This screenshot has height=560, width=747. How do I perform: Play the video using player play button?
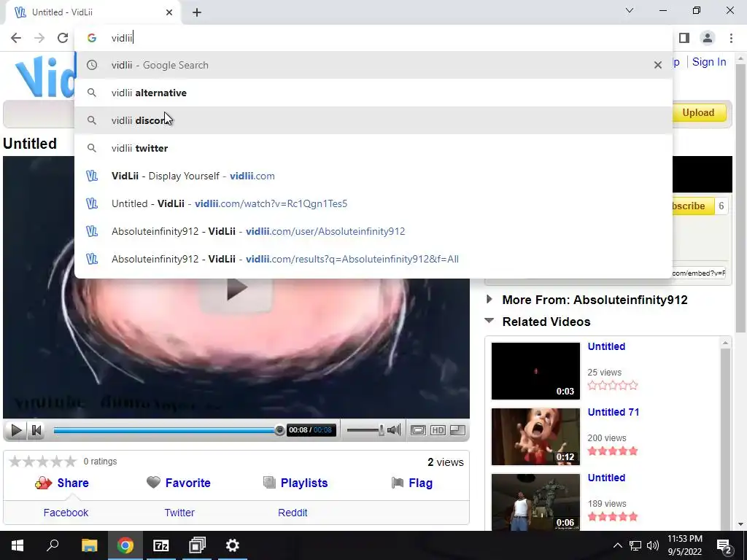[16, 430]
